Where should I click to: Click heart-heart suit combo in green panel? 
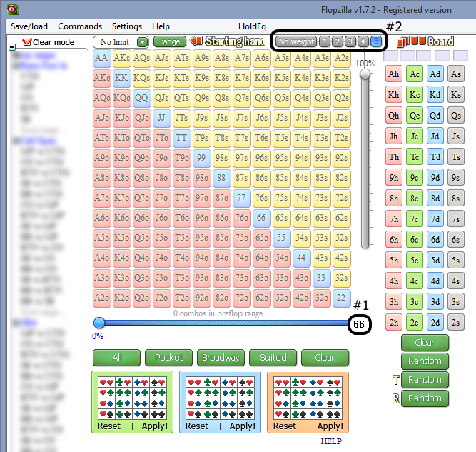tap(106, 383)
